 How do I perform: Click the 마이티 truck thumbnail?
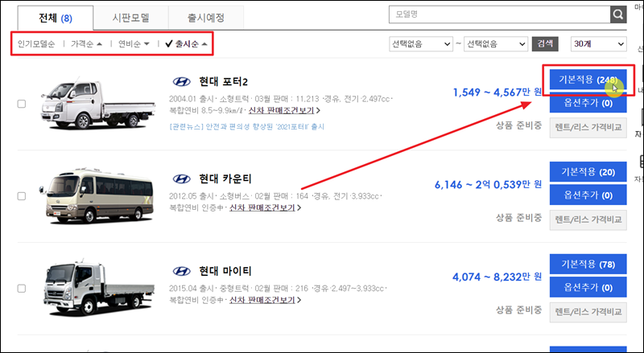tap(99, 289)
